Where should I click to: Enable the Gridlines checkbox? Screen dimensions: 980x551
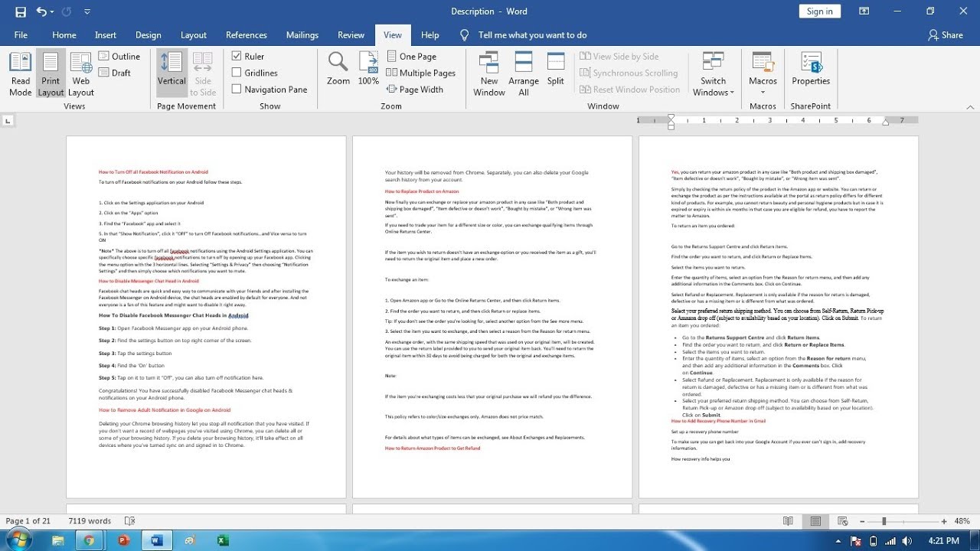click(x=237, y=73)
